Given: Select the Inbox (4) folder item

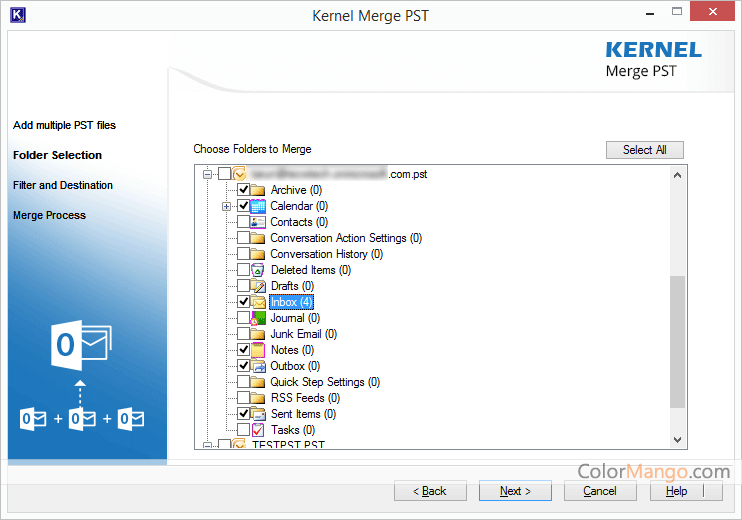Looking at the screenshot, I should coord(291,302).
